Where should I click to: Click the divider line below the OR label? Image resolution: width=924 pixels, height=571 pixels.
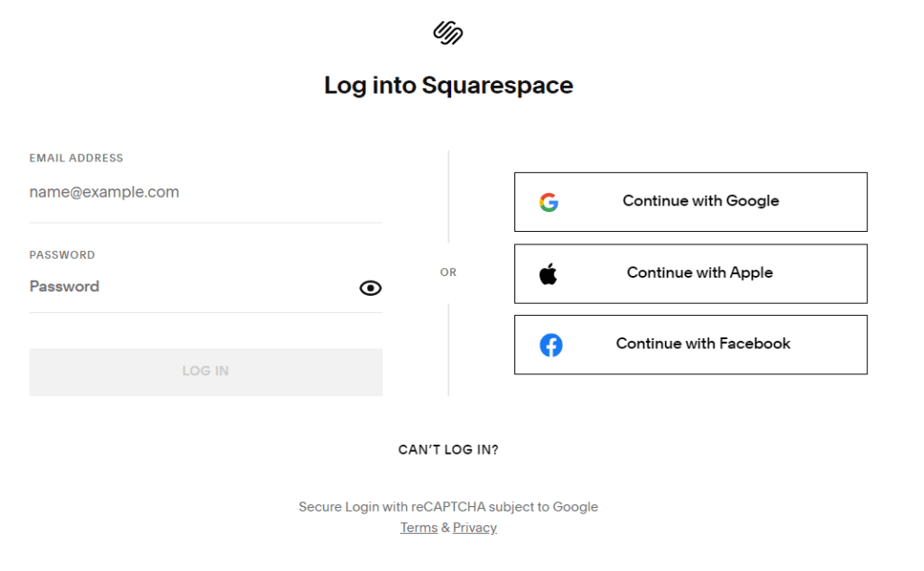coord(448,350)
